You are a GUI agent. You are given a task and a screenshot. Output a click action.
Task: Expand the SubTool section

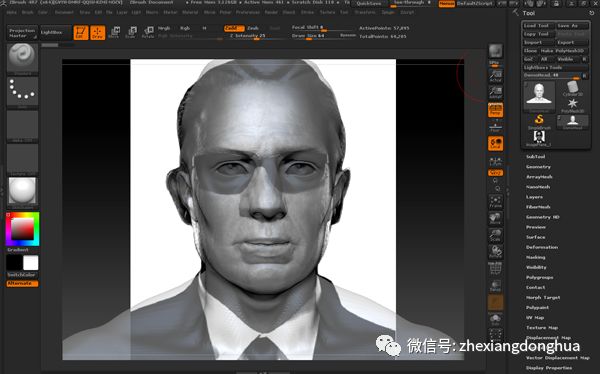[x=535, y=157]
